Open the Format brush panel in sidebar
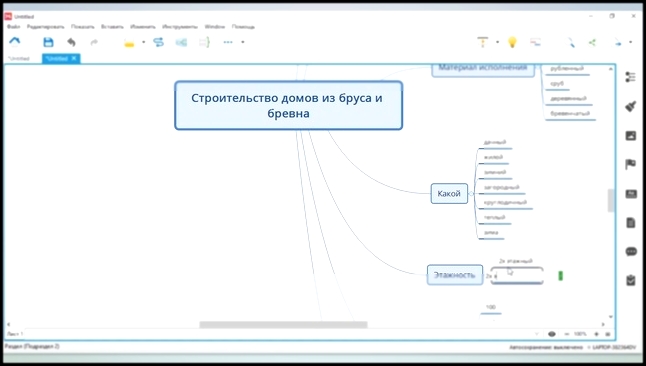Viewport: 646px width, 366px height. (630, 106)
